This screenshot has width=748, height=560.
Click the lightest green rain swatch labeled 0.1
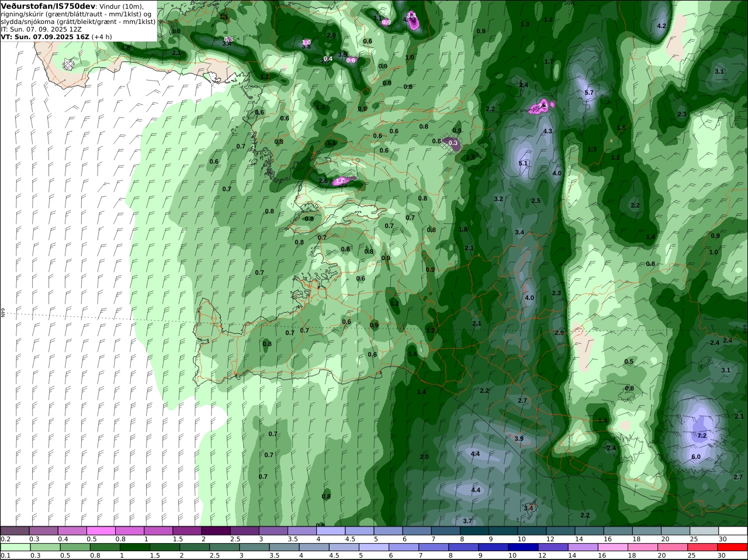[15, 548]
